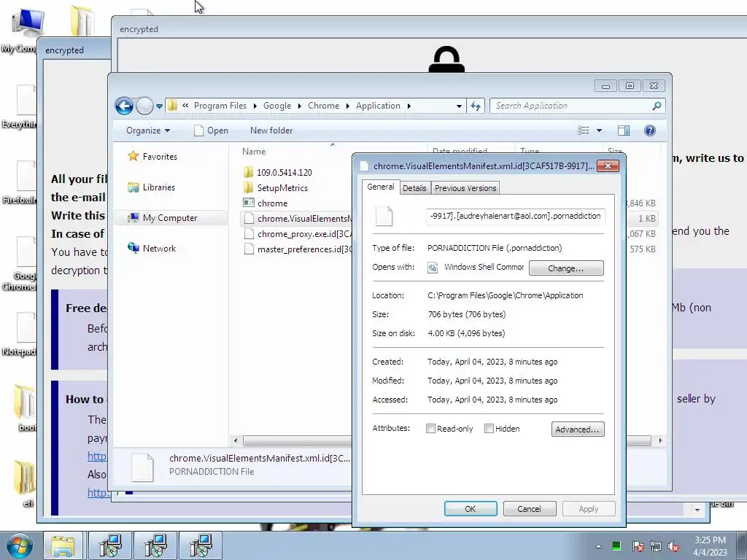Click the Windows Start button
Image resolution: width=747 pixels, height=560 pixels.
[x=19, y=545]
